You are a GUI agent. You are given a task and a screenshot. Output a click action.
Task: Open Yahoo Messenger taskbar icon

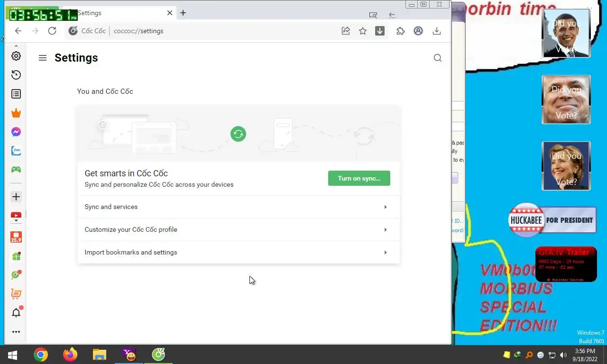click(129, 355)
